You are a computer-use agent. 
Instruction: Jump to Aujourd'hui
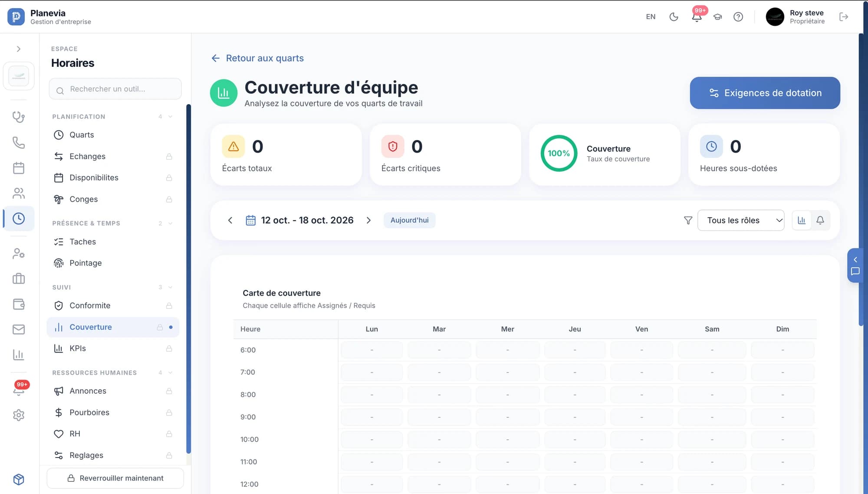click(409, 220)
